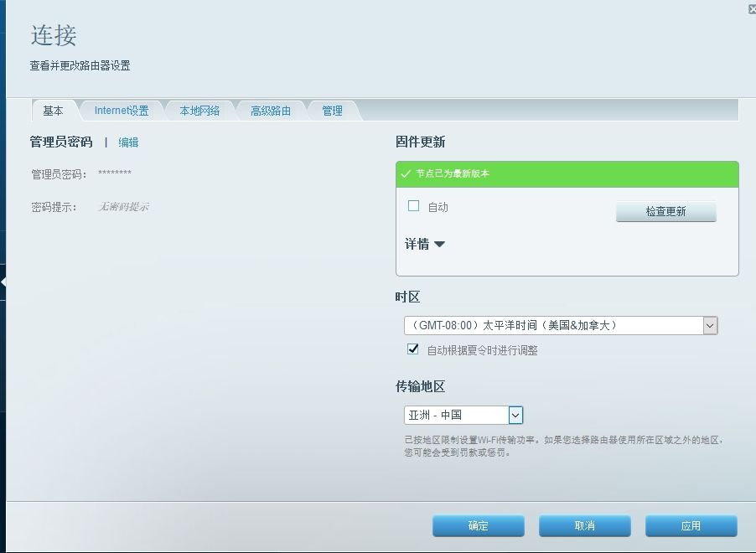Switch to the 基本 tab

coord(53,111)
